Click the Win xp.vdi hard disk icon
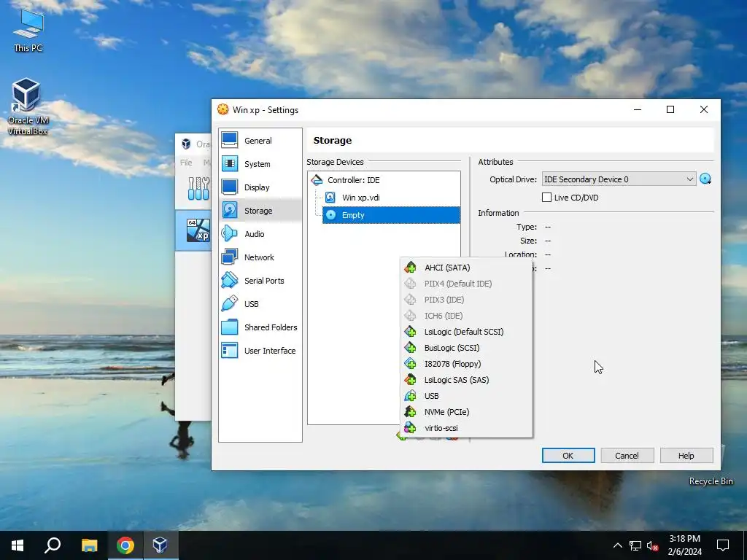Image resolution: width=747 pixels, height=560 pixels. 330,198
